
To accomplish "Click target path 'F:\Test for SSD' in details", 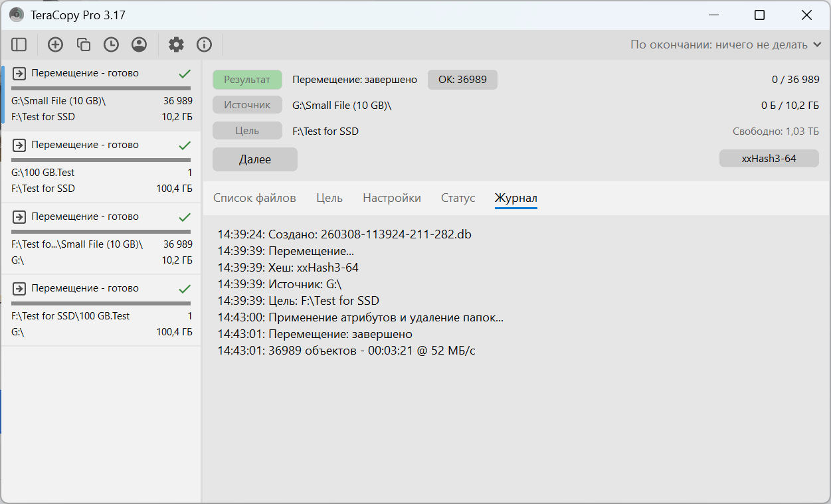I will 325,131.
